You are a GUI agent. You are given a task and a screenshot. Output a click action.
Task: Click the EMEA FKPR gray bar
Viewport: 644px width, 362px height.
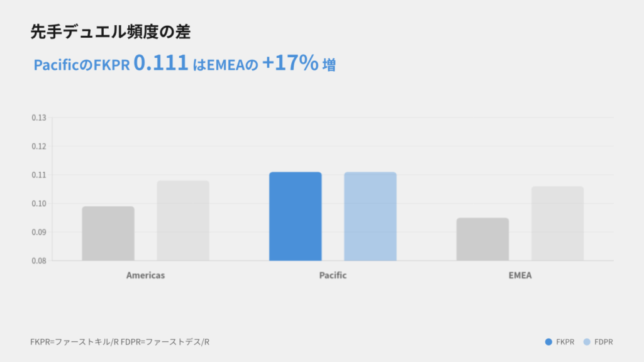[x=482, y=239]
